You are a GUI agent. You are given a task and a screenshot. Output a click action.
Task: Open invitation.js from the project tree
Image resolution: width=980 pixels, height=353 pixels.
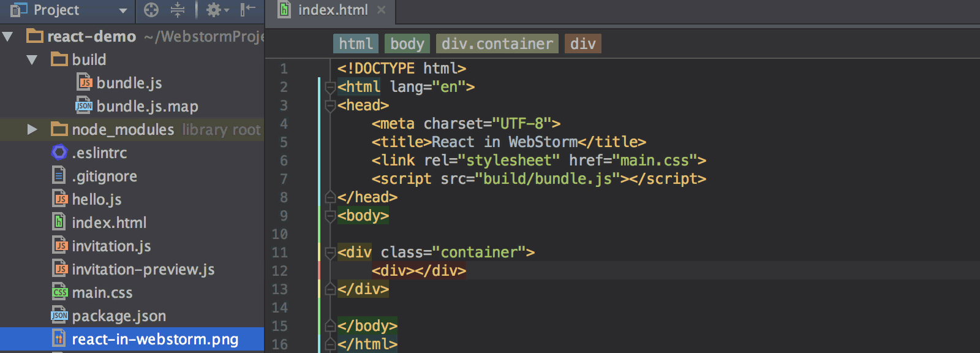[111, 246]
